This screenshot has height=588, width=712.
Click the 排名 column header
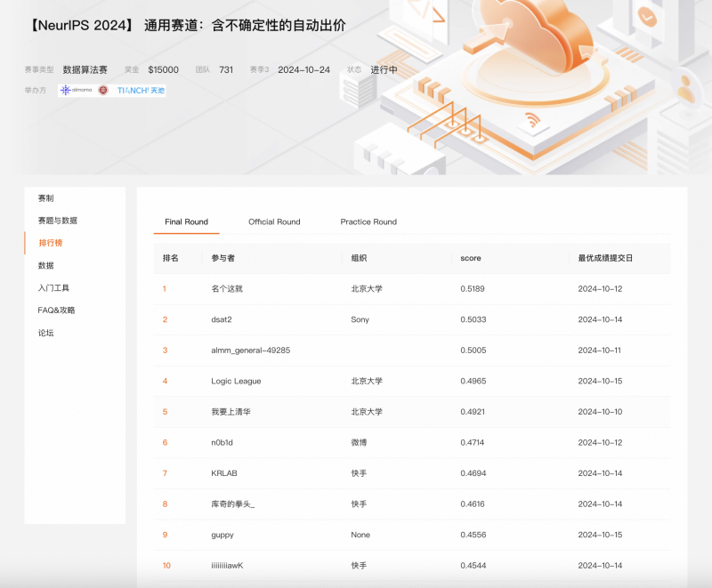[170, 258]
